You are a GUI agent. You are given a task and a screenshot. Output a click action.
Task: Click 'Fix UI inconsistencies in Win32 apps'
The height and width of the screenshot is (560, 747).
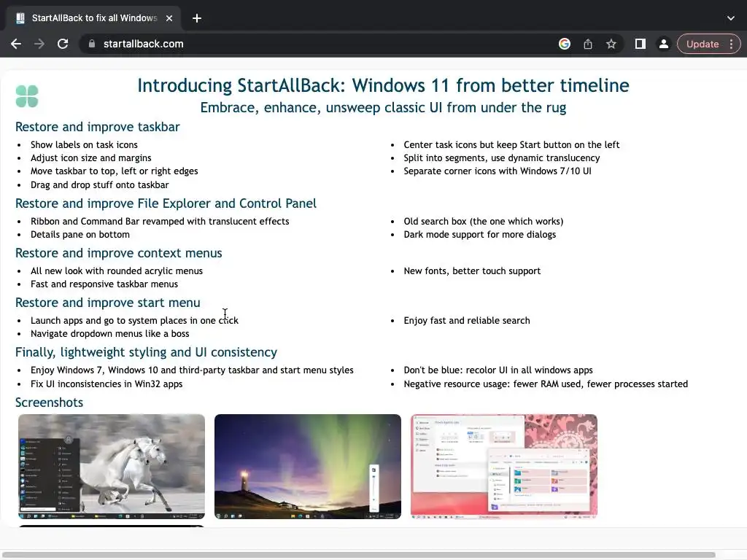(107, 384)
